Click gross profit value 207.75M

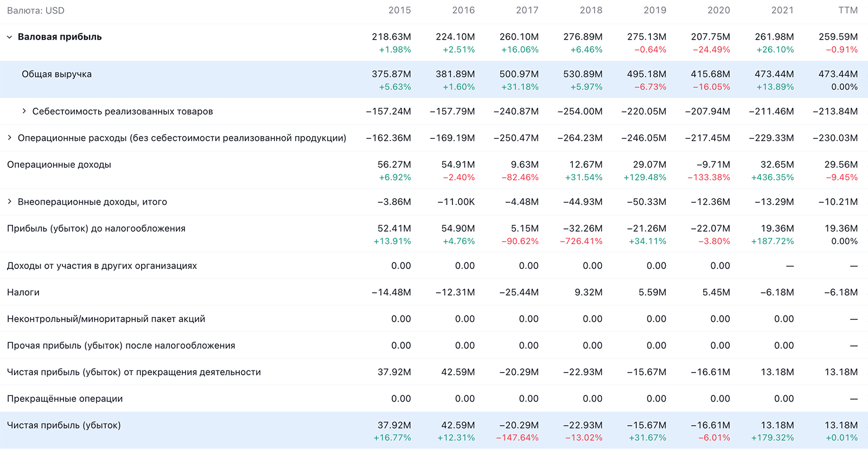click(711, 37)
